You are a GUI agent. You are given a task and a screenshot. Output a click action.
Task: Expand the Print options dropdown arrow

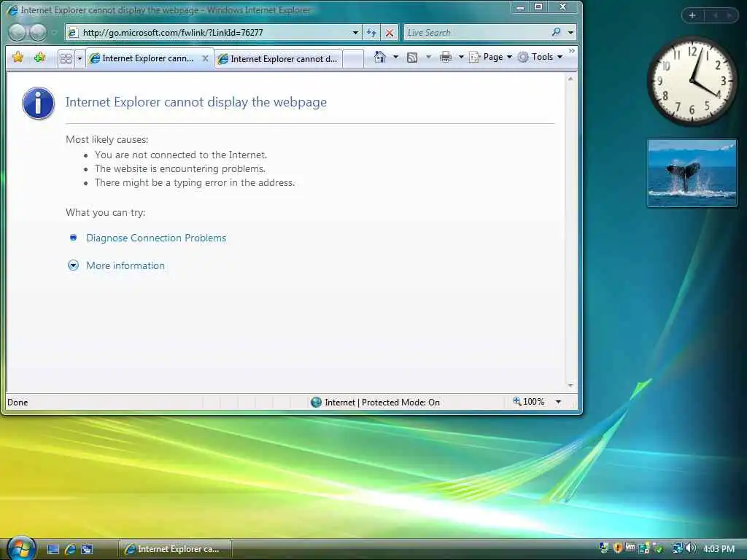click(x=461, y=57)
